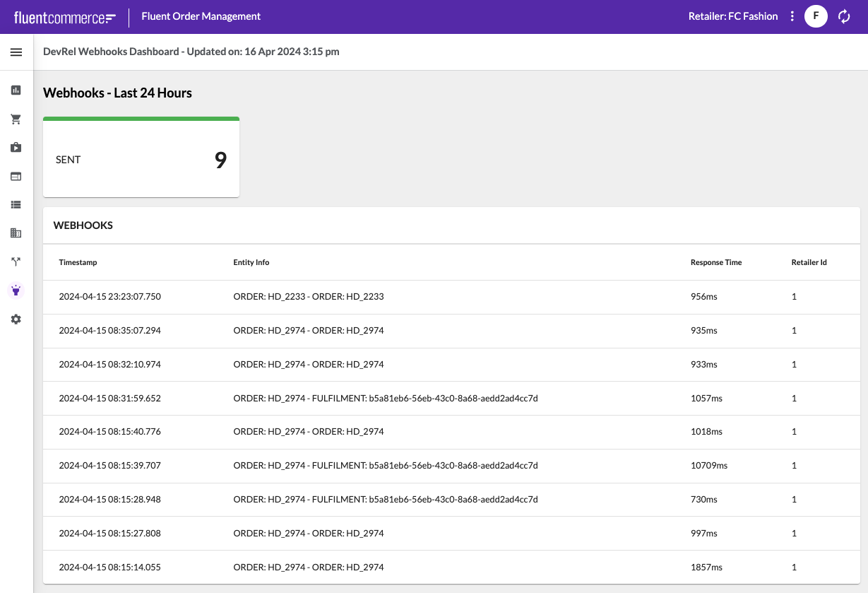Open the hamburger navigation menu
The image size is (868, 593).
tap(16, 52)
